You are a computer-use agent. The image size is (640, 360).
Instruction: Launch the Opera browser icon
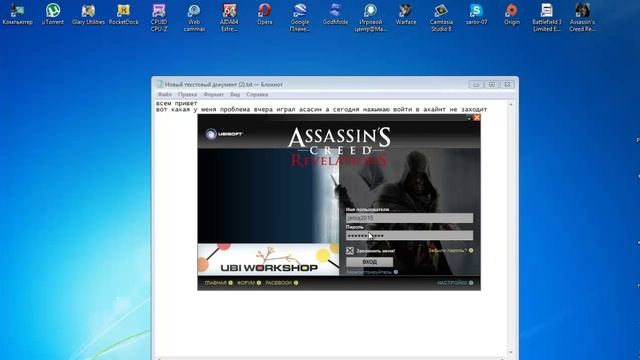264,14
